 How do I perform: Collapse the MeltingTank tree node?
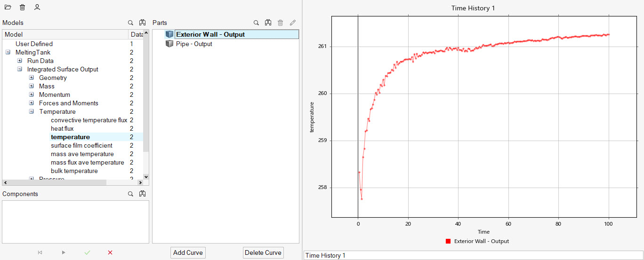coord(8,53)
